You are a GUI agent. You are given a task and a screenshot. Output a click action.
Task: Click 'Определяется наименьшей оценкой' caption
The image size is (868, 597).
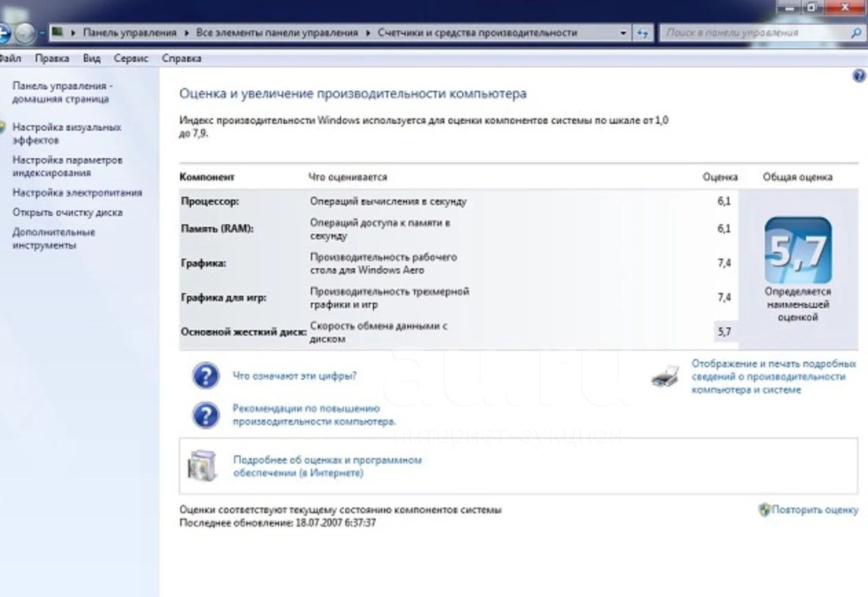[x=798, y=304]
